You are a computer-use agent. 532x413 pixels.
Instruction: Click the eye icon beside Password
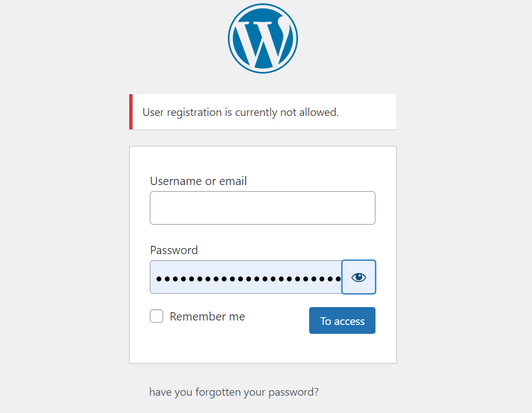[x=359, y=277]
